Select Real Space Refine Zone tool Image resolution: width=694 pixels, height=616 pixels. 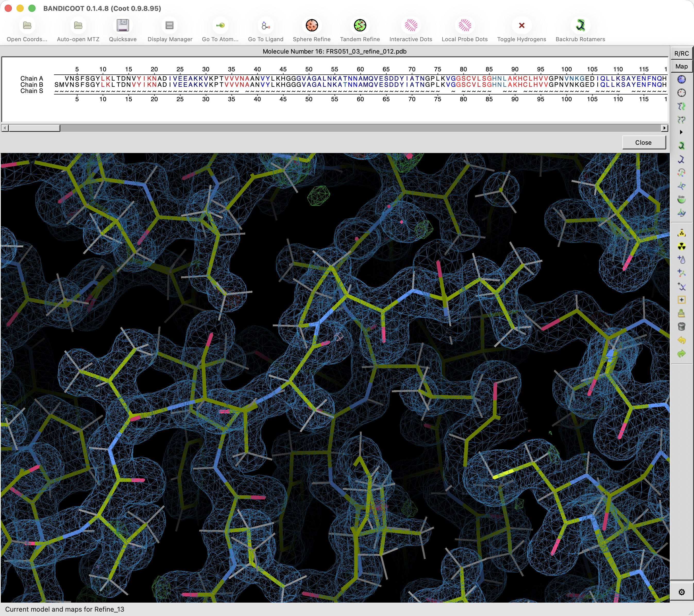(x=681, y=79)
